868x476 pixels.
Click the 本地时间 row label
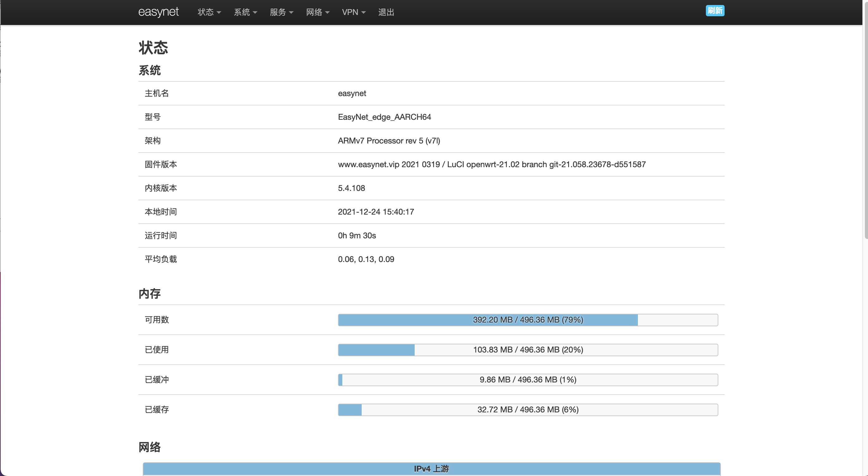click(161, 212)
